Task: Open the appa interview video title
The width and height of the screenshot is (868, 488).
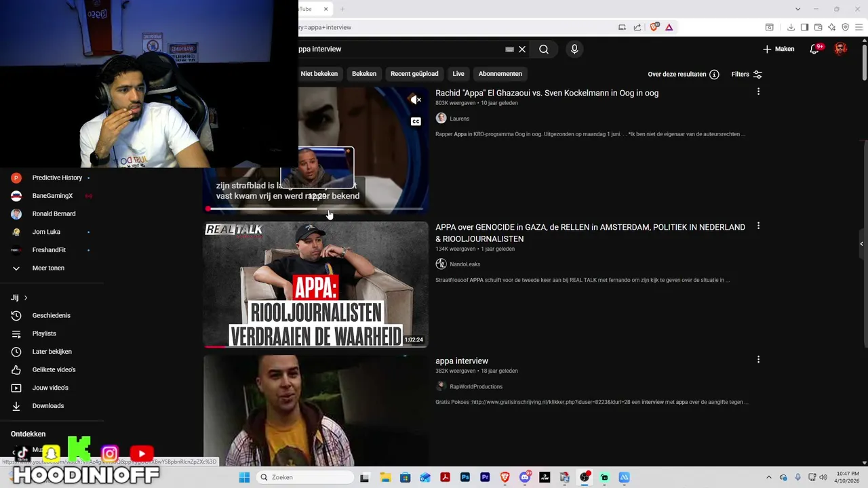Action: [x=462, y=361]
